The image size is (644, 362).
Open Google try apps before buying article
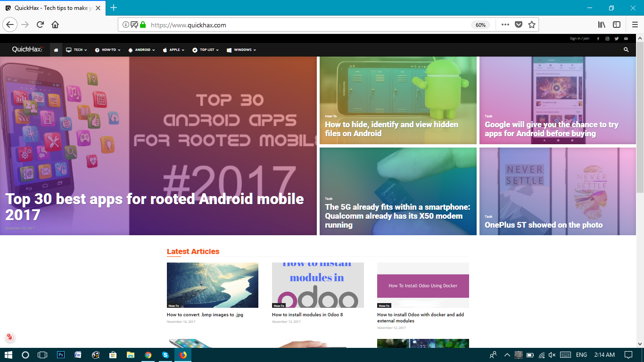(x=552, y=129)
